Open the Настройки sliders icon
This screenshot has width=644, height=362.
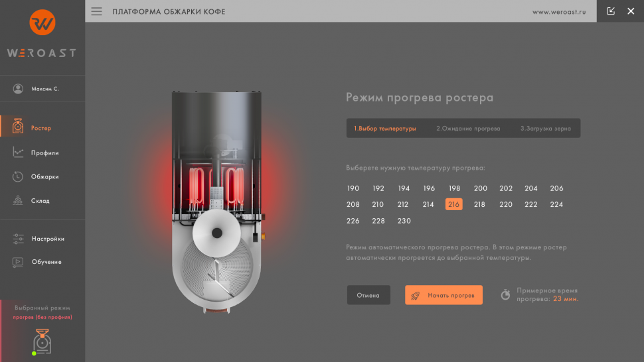tap(18, 239)
